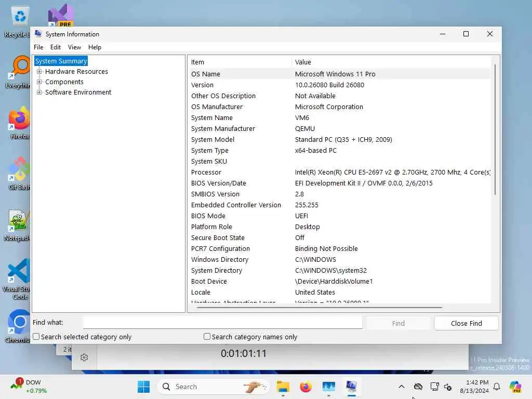Click System Information taskbar icon
Image resolution: width=532 pixels, height=399 pixels.
[352, 387]
